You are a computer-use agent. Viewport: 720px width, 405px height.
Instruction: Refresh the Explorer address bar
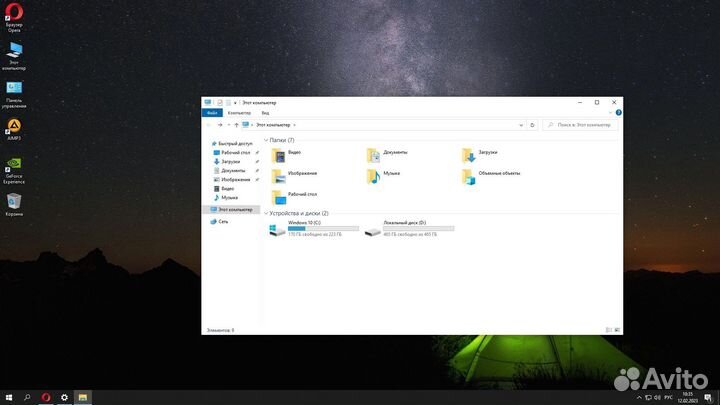[x=532, y=125]
